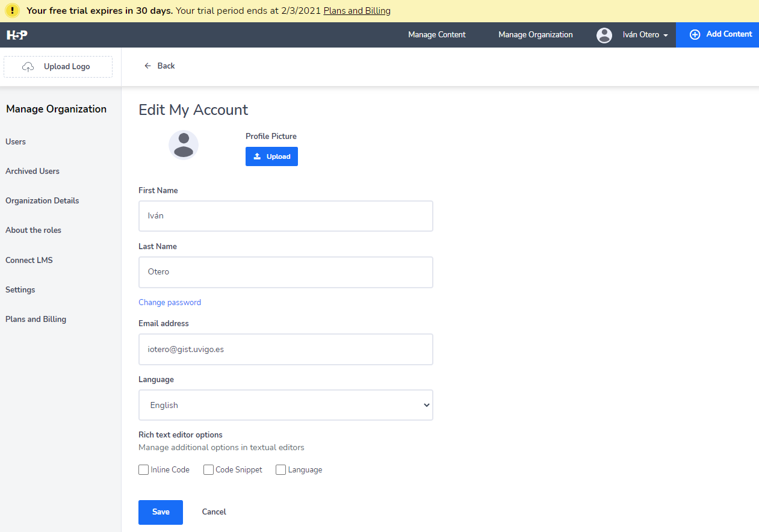Go to Archived Users in sidebar
This screenshot has height=532, width=759.
(x=33, y=171)
